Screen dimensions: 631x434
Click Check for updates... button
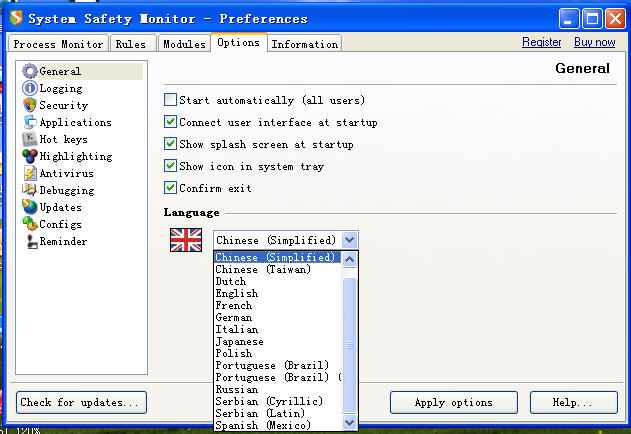(81, 402)
